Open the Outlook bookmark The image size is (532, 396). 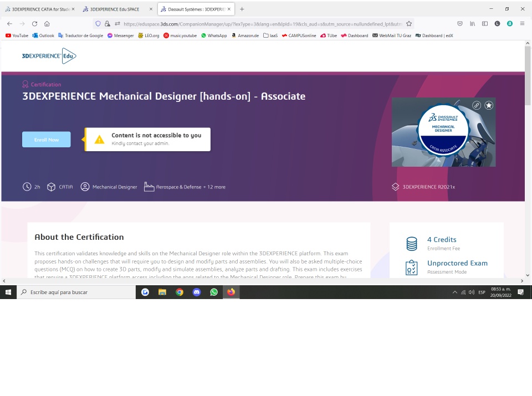[x=43, y=35]
